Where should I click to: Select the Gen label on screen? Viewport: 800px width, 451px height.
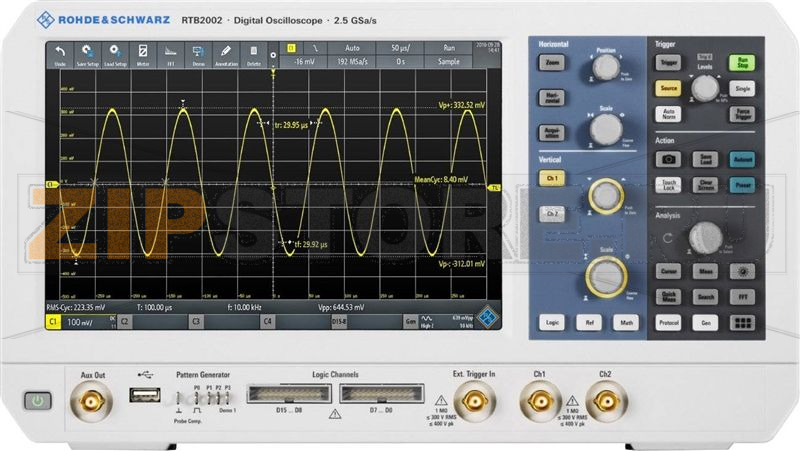(411, 321)
